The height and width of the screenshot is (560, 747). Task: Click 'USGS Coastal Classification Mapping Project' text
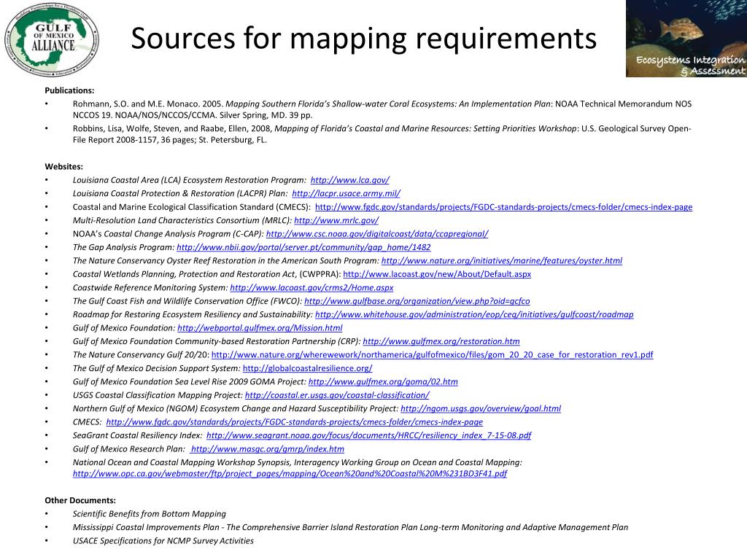point(158,394)
